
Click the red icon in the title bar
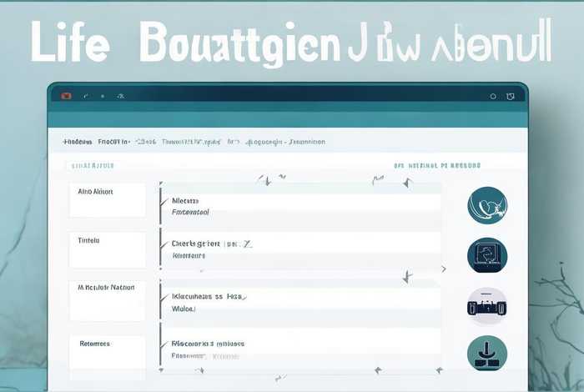[67, 96]
